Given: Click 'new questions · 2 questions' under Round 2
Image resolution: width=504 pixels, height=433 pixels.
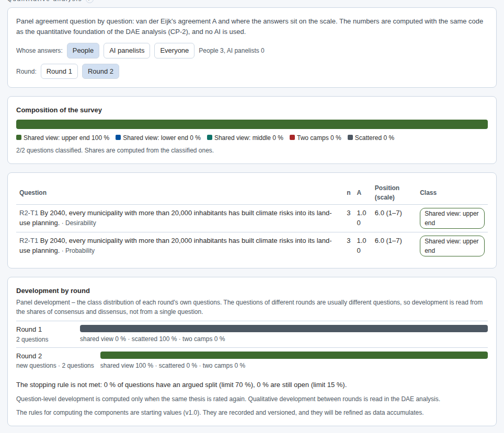Looking at the screenshot, I should 55,366.
